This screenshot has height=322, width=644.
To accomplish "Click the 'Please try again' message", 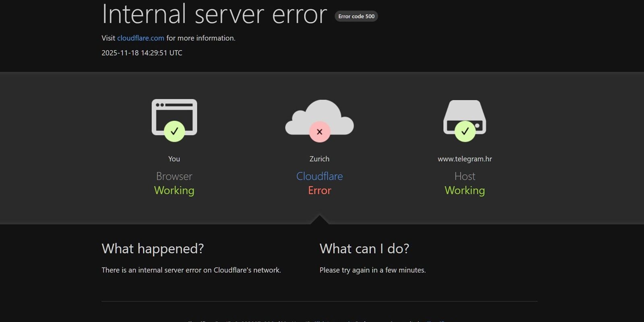I will [372, 270].
